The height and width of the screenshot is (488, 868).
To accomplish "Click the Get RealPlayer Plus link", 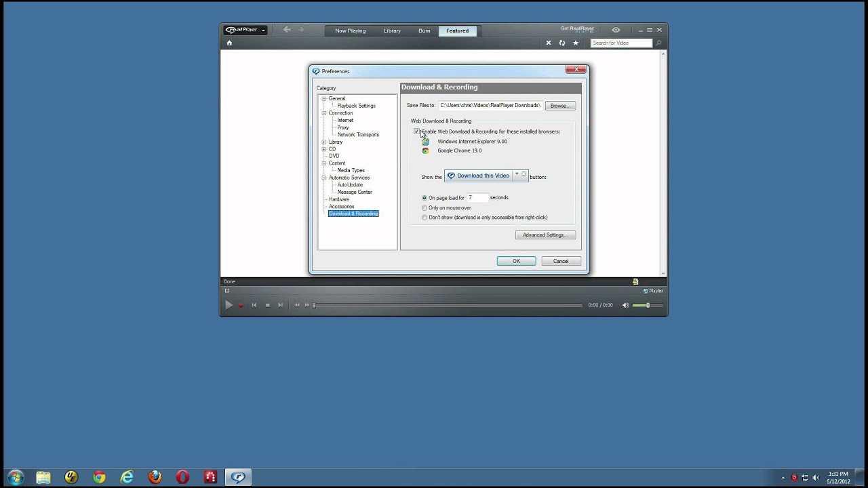I will 577,29.
